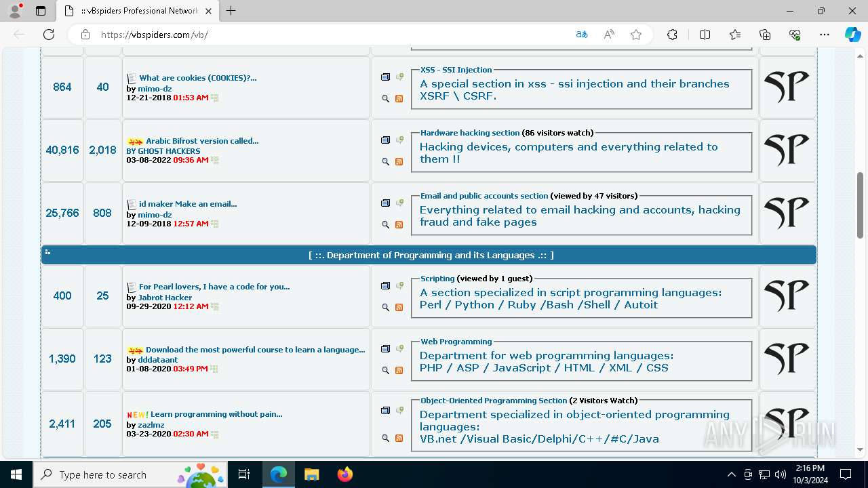Click the Windows taskbar search box

click(x=131, y=474)
